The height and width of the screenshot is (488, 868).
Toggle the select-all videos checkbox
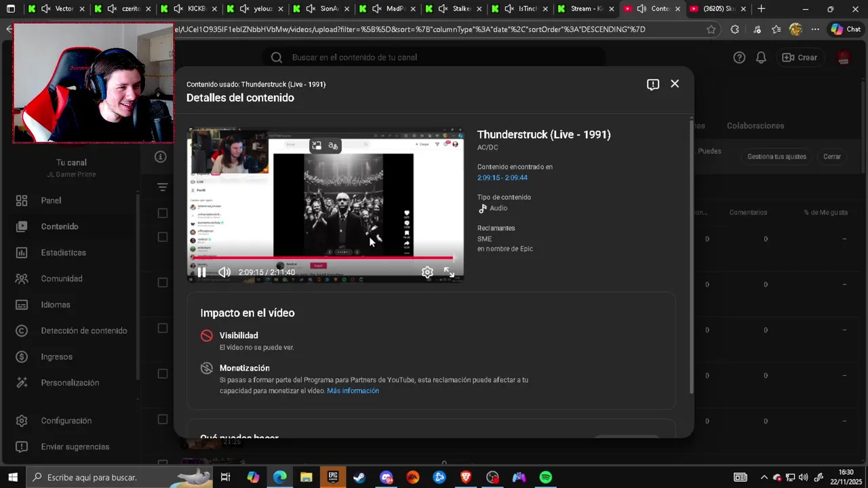(163, 213)
